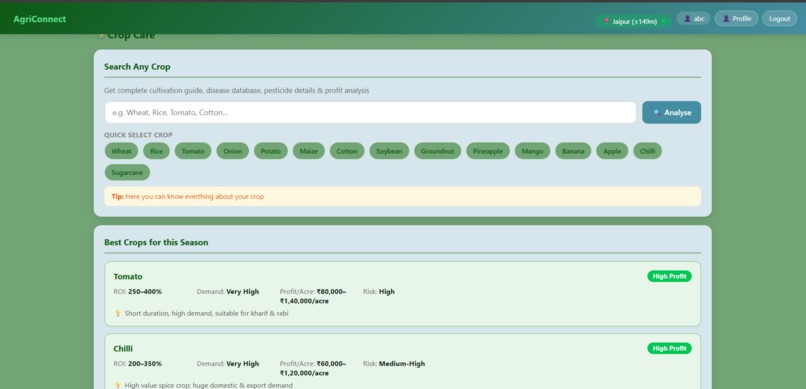
Task: Select the Apple quick crop chip
Action: pyautogui.click(x=612, y=151)
